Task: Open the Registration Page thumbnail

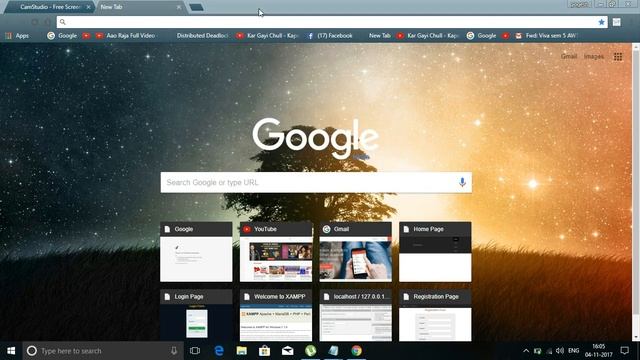Action: (x=435, y=315)
